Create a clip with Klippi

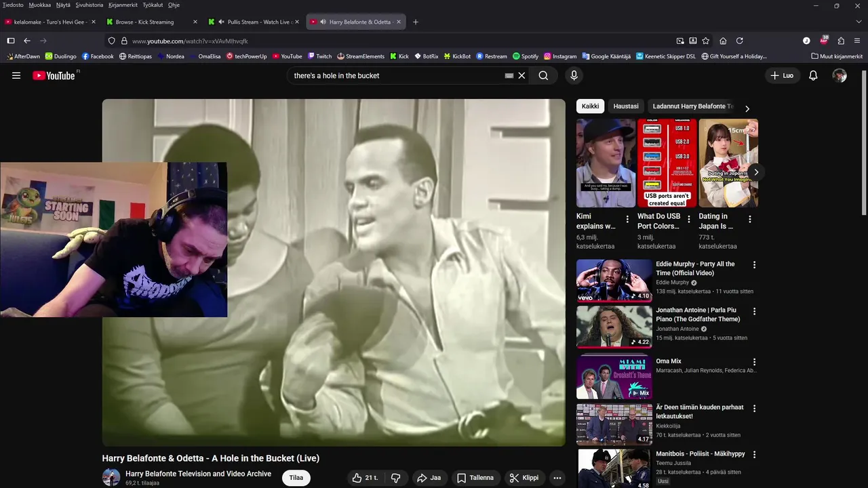524,478
